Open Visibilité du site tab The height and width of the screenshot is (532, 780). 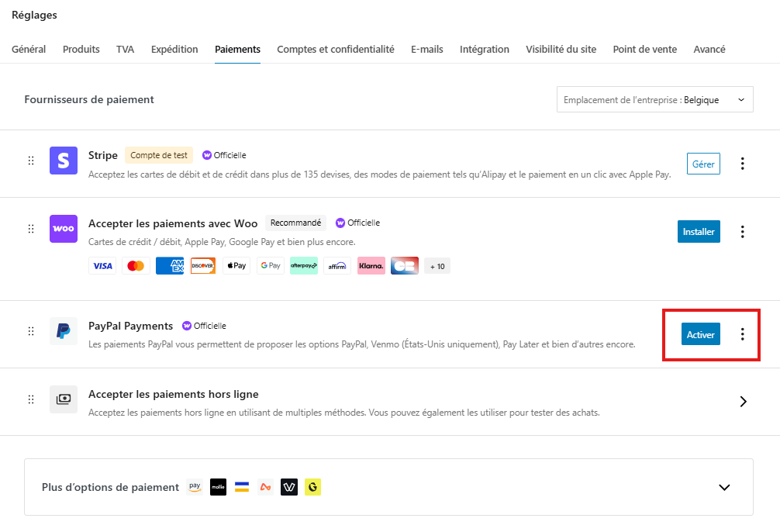click(x=561, y=50)
